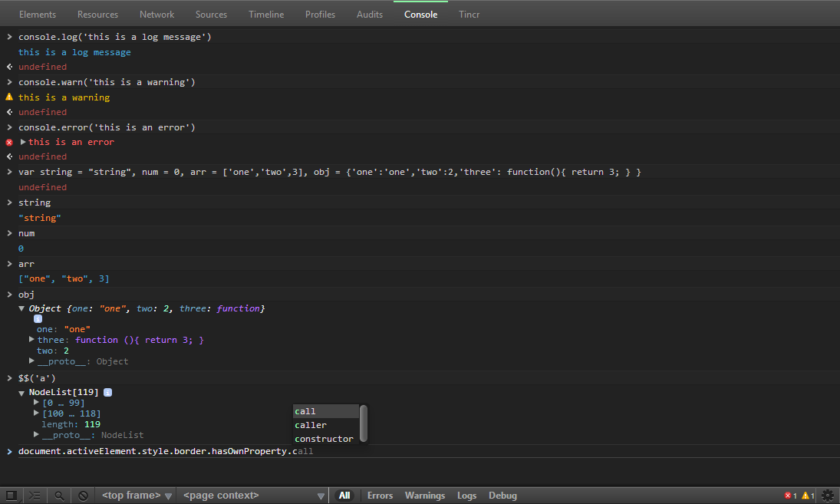The image size is (840, 504).
Task: Click the red error count icon
Action: (788, 496)
